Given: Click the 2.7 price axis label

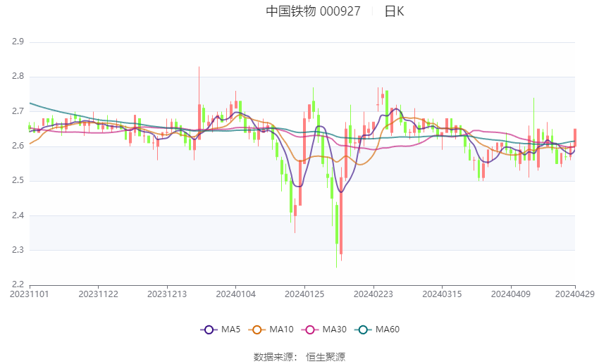Looking at the screenshot, I should coord(18,111).
